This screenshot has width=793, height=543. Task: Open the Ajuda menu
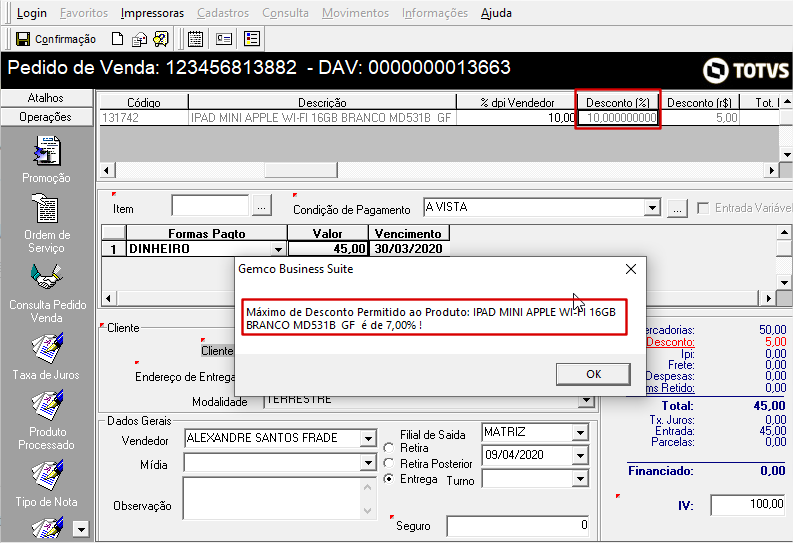496,13
